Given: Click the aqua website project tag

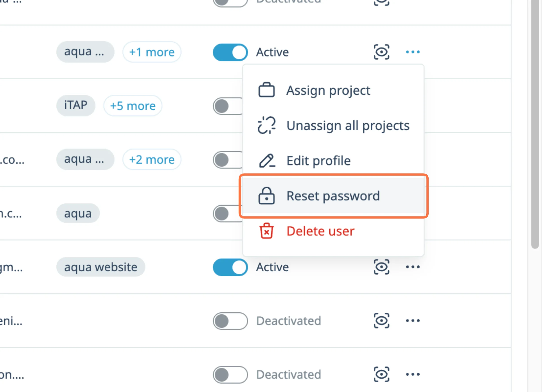Looking at the screenshot, I should click(101, 267).
